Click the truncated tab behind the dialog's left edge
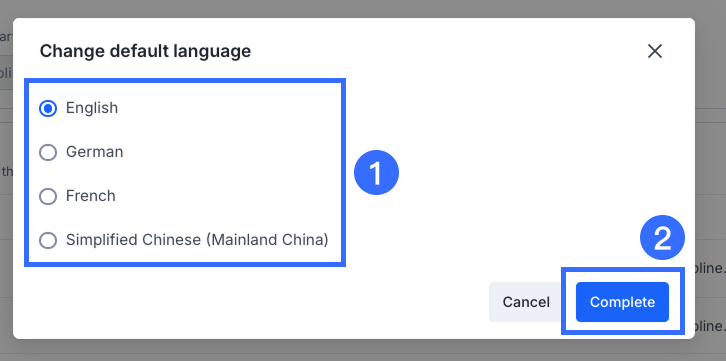The image size is (726, 361). click(x=6, y=72)
